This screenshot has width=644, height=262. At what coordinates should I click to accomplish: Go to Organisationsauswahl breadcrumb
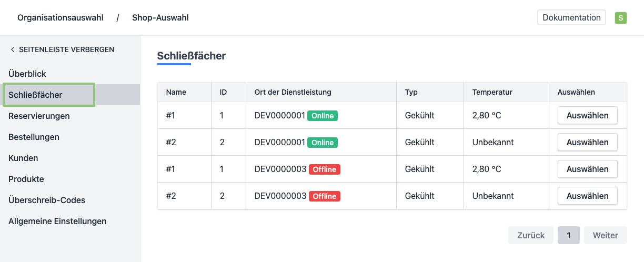[x=60, y=18]
